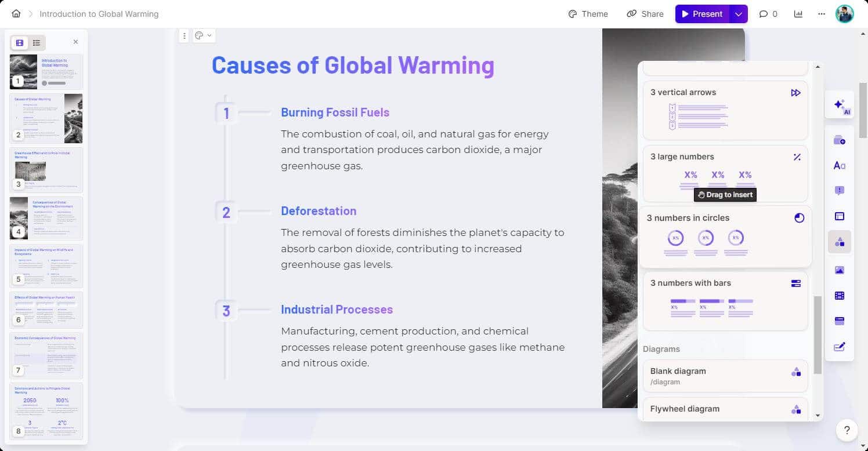Open Theme settings
The height and width of the screenshot is (451, 868).
588,14
